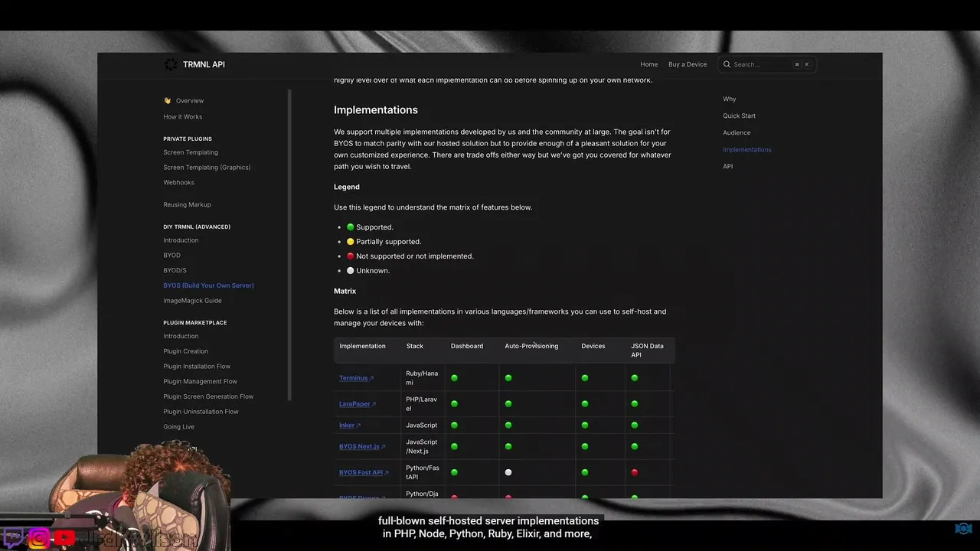The width and height of the screenshot is (980, 551).
Task: Click the sidebar scrollbar
Action: pos(289,245)
